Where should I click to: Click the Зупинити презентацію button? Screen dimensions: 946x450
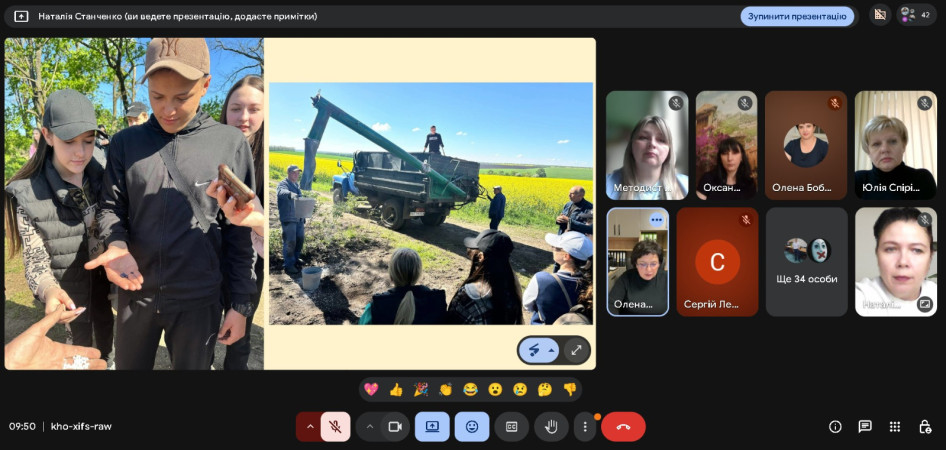pos(797,16)
